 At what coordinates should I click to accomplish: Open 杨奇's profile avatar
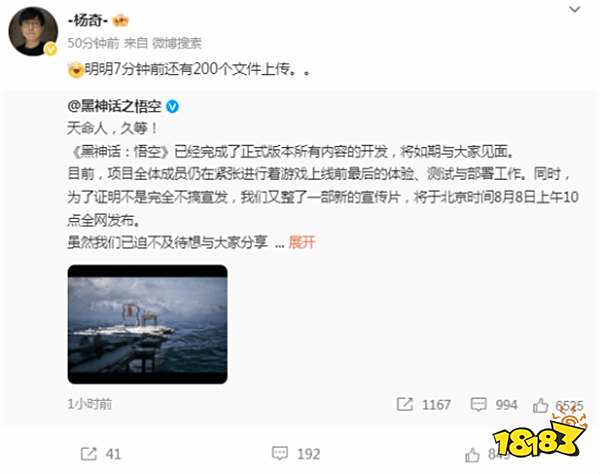[33, 31]
